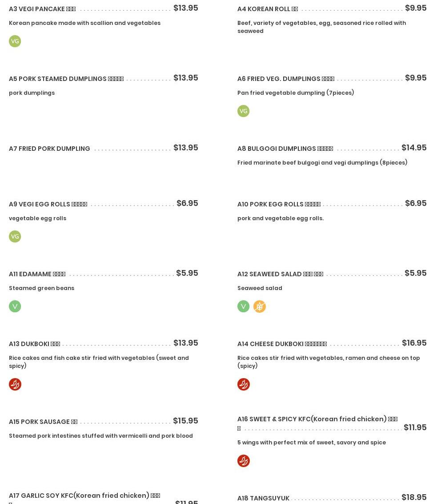Viewport: 429px width, 504px height.
Task: Click the A3 Vegi Pancake description text
Action: (x=84, y=23)
